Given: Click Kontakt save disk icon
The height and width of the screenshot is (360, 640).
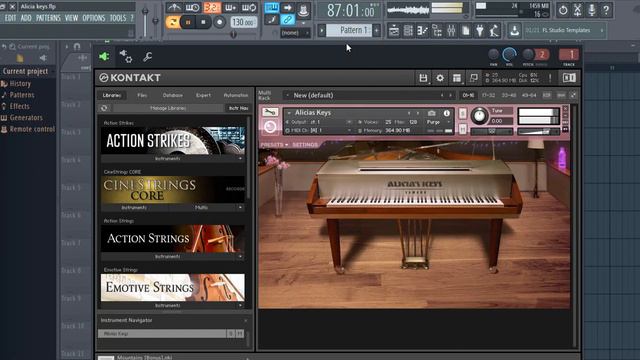Looking at the screenshot, I should 423,78.
